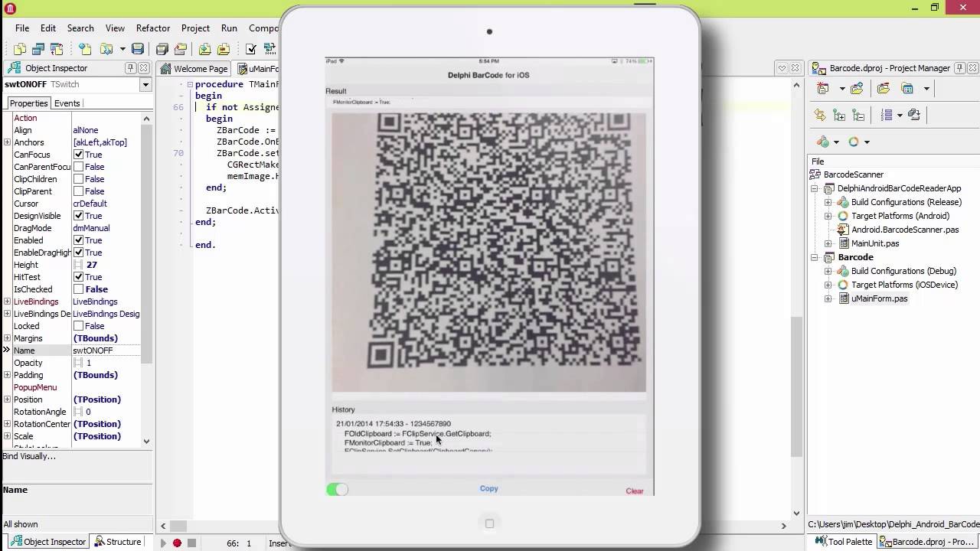Click the Add New Project icon in Project Manager
Viewport: 980px width, 551px height.
857,89
